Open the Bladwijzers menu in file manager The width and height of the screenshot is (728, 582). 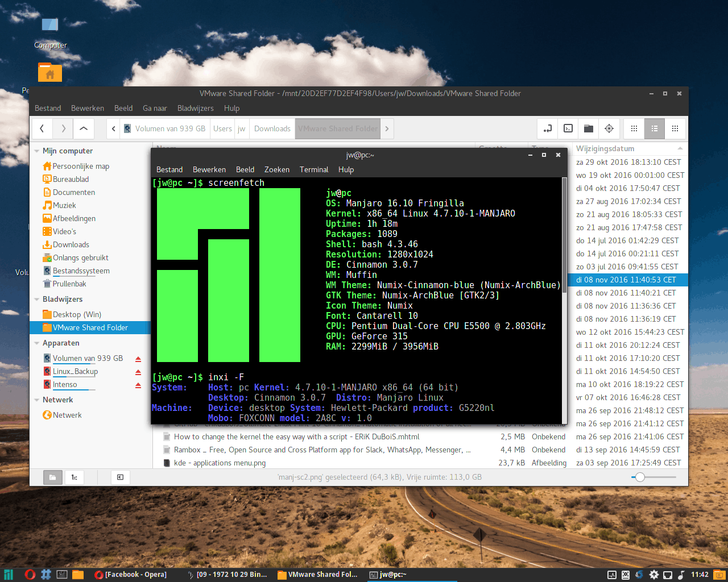pos(195,108)
